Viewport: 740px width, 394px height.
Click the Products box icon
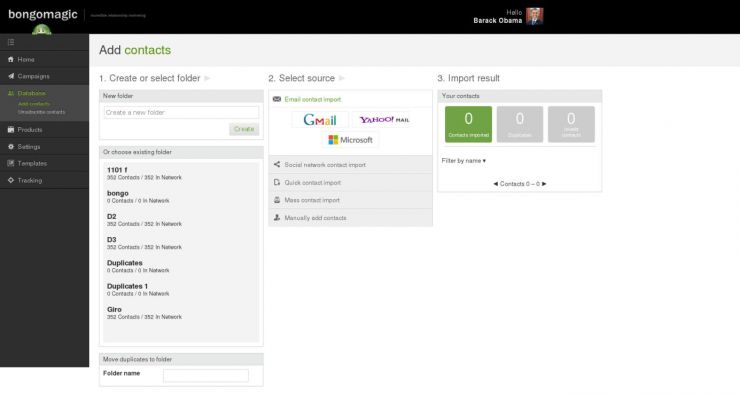click(11, 129)
